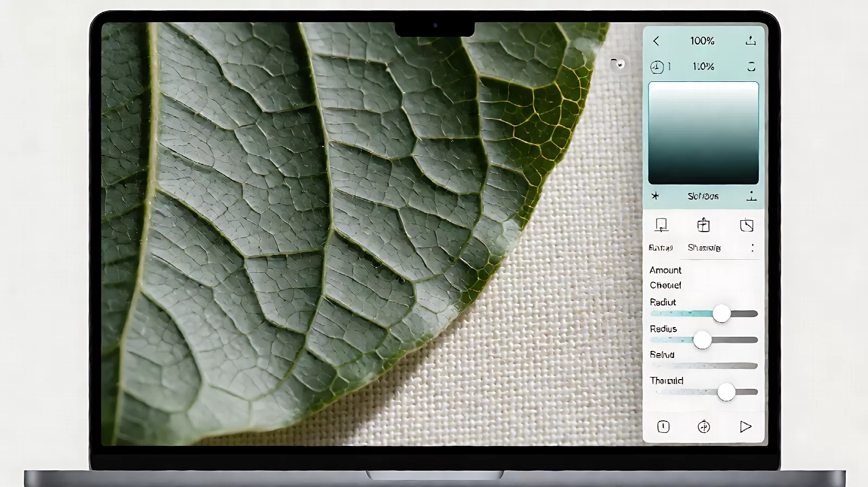Click the "Radius" slider handle
Viewport: 868px width, 487px height.
click(x=703, y=340)
